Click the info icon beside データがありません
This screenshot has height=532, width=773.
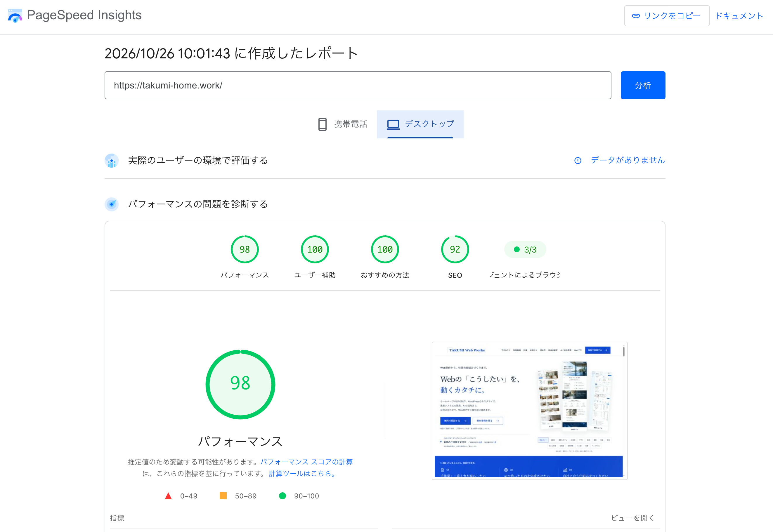[x=578, y=161]
